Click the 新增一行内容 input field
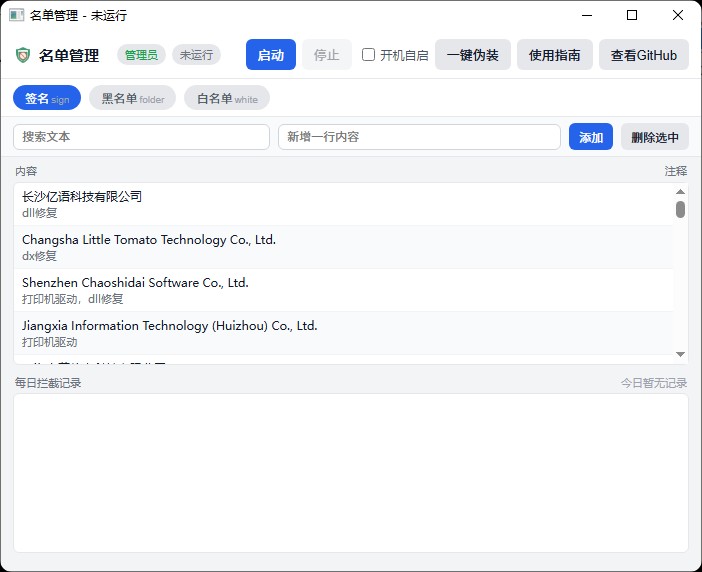Viewport: 702px width, 572px height. [x=419, y=137]
